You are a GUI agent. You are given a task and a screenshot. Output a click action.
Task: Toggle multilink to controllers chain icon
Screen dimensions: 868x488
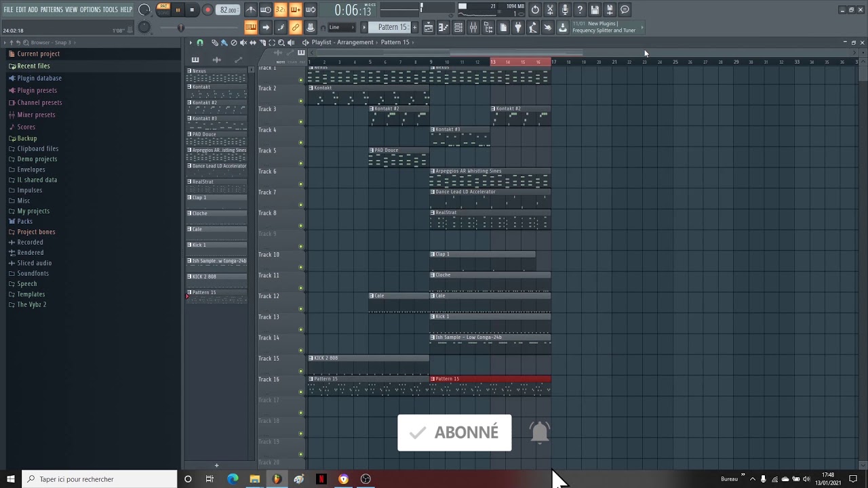pyautogui.click(x=296, y=27)
